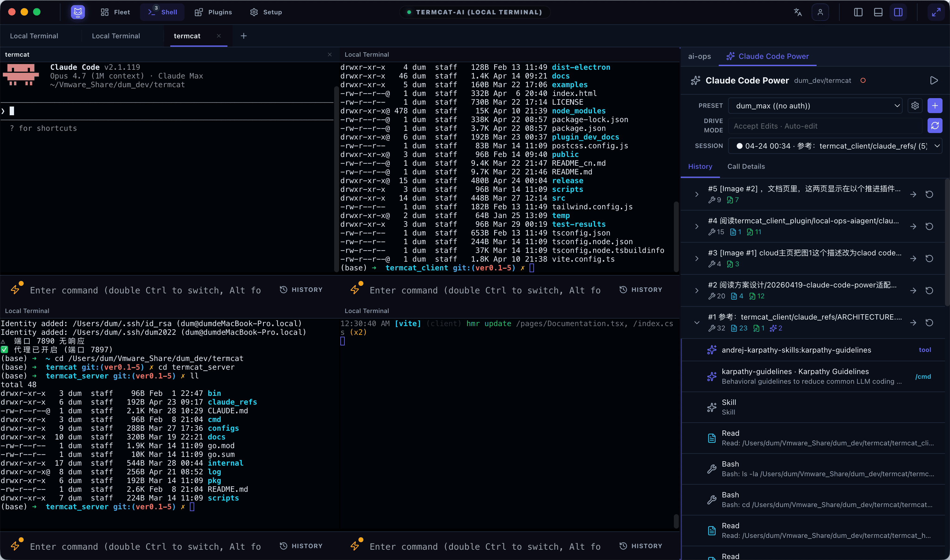
Task: Click rerun icon on history item #5
Action: click(929, 194)
